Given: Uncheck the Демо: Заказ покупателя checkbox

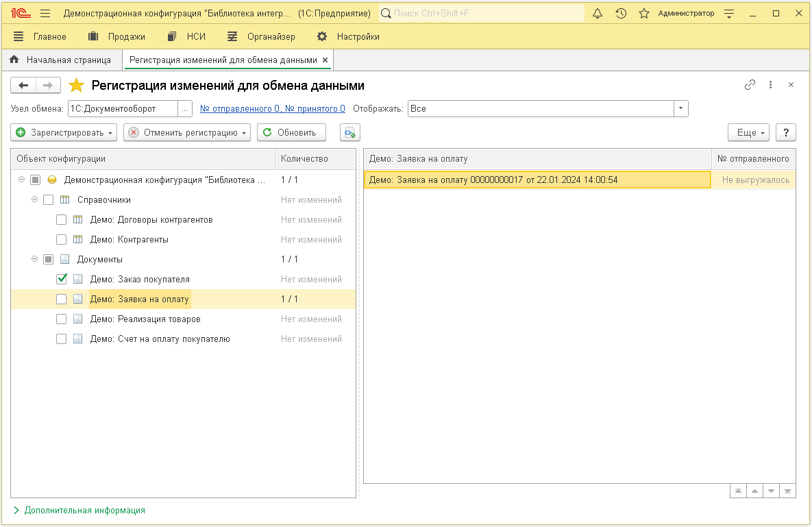Looking at the screenshot, I should click(62, 279).
